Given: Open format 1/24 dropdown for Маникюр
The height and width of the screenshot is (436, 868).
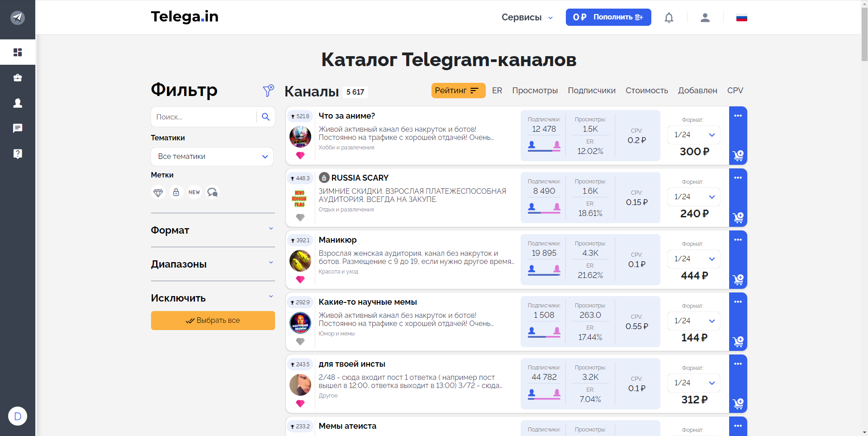Looking at the screenshot, I should pyautogui.click(x=694, y=259).
